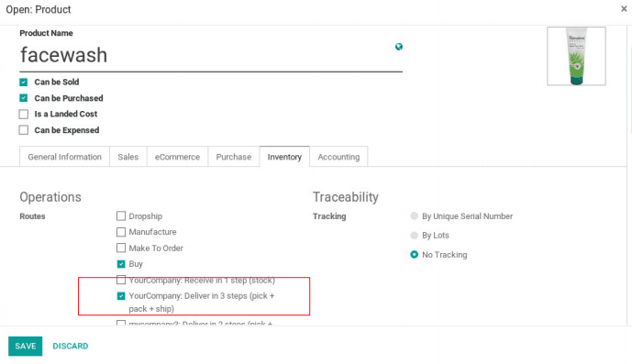
Task: Select No Tracking option
Action: [414, 255]
